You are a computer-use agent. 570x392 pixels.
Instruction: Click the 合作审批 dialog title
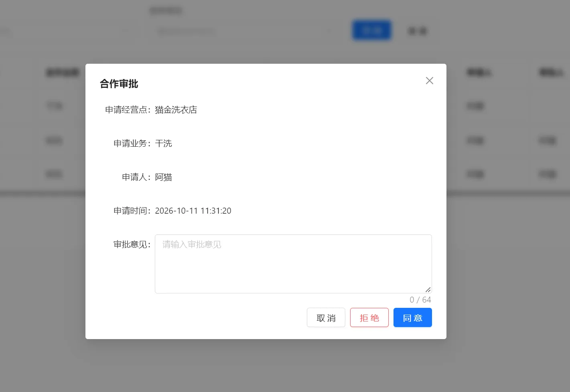tap(119, 84)
